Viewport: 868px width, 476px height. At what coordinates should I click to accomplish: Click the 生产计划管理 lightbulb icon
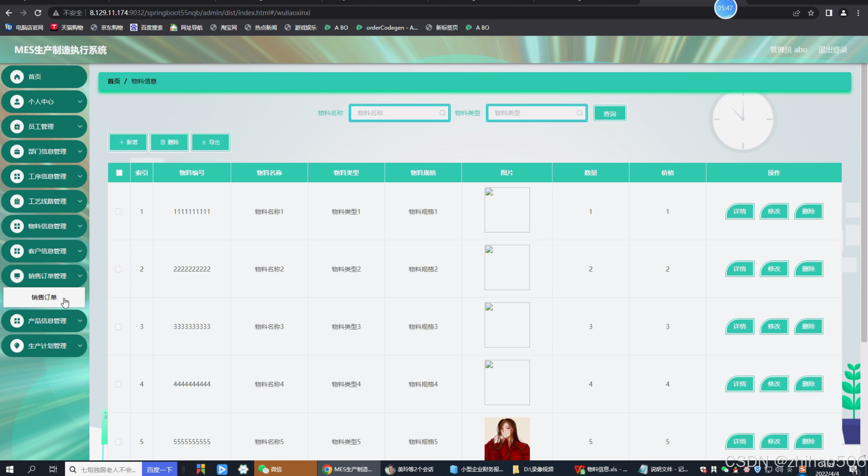tap(17, 346)
